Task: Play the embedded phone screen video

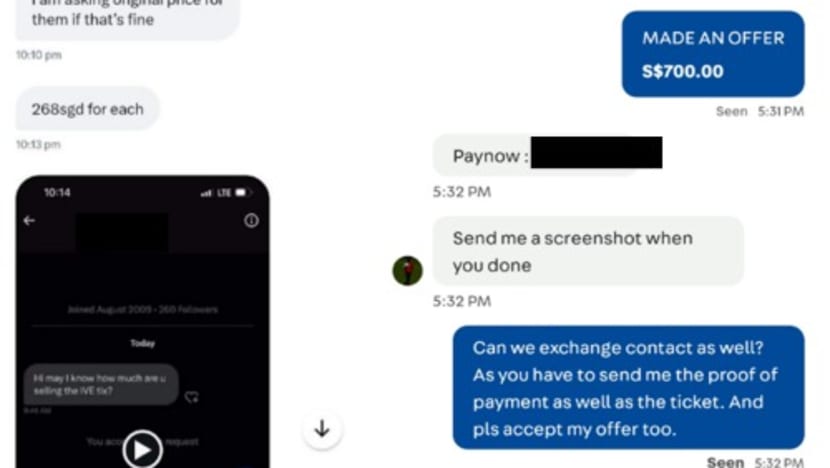Action: (142, 449)
